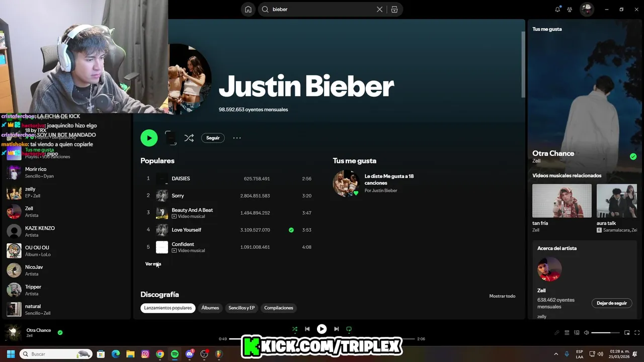644x362 pixels.
Task: Open the mini player icon
Action: (627, 332)
